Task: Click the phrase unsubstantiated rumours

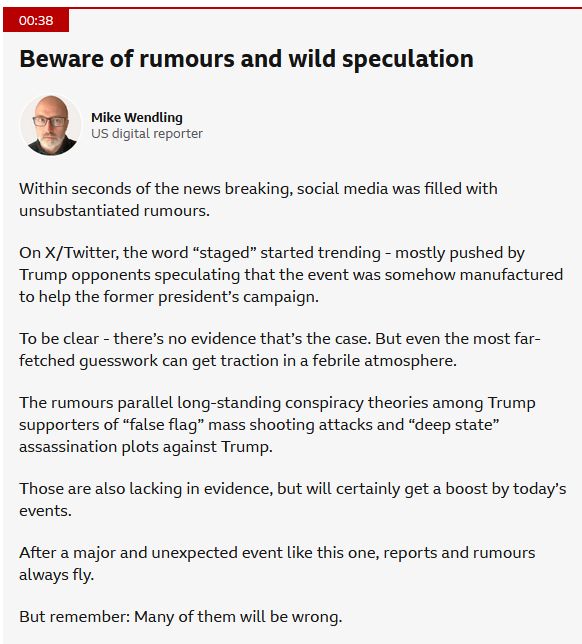Action: click(114, 211)
